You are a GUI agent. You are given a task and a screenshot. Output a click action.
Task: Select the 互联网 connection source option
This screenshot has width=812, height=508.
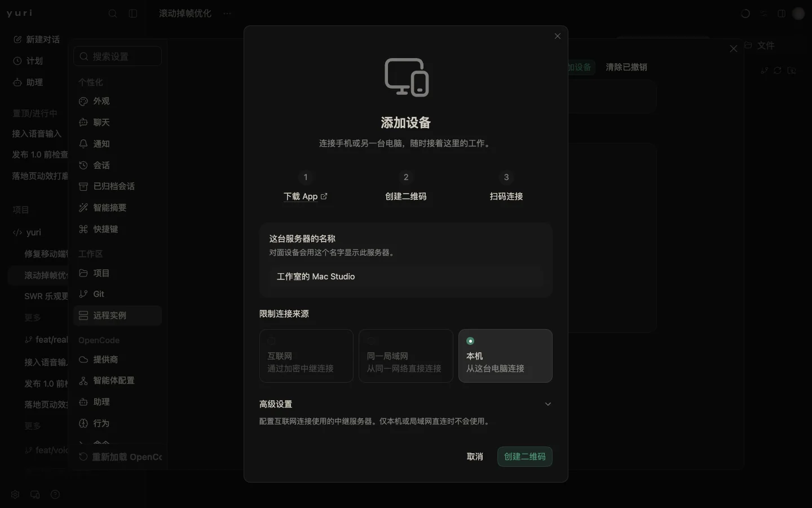pos(306,356)
